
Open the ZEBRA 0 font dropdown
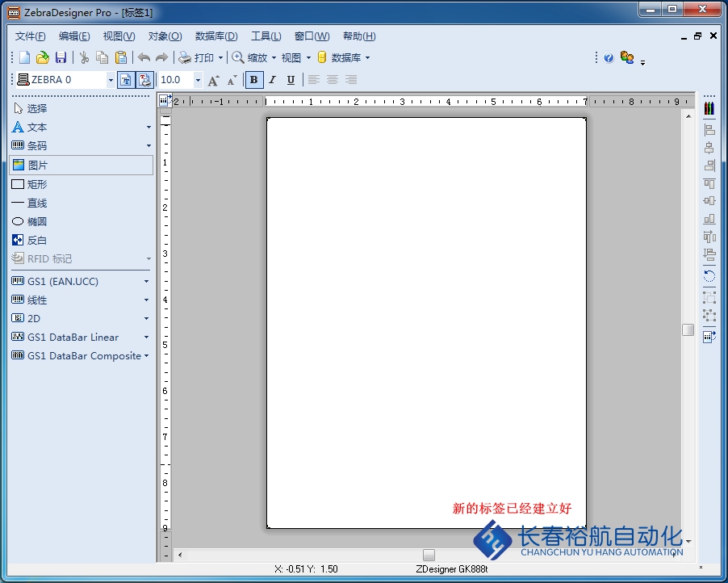pyautogui.click(x=111, y=81)
